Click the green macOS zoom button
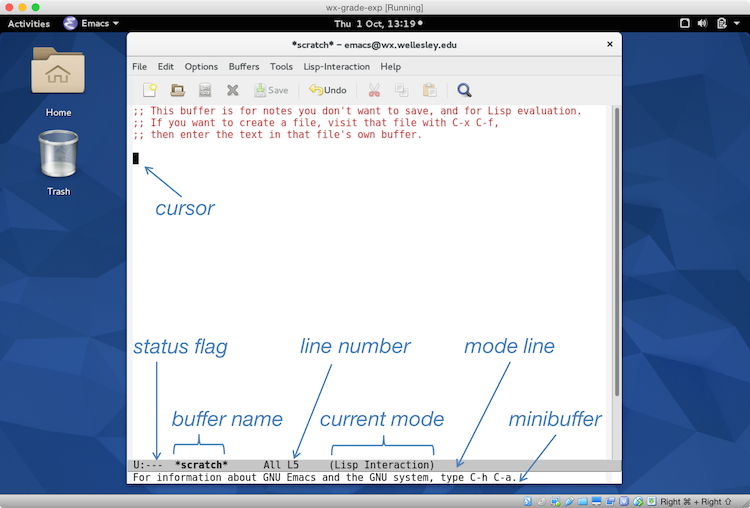The image size is (750, 508). [x=35, y=7]
